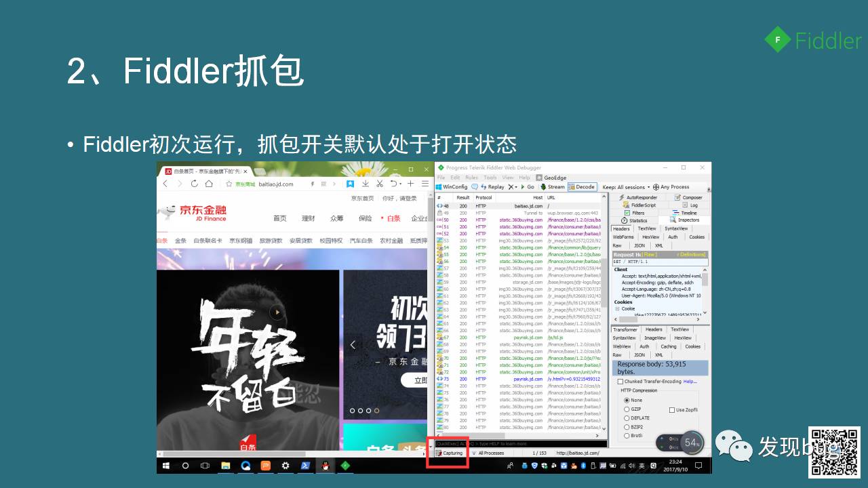
Task: Open the GeoEdge menu item
Action: click(x=551, y=178)
